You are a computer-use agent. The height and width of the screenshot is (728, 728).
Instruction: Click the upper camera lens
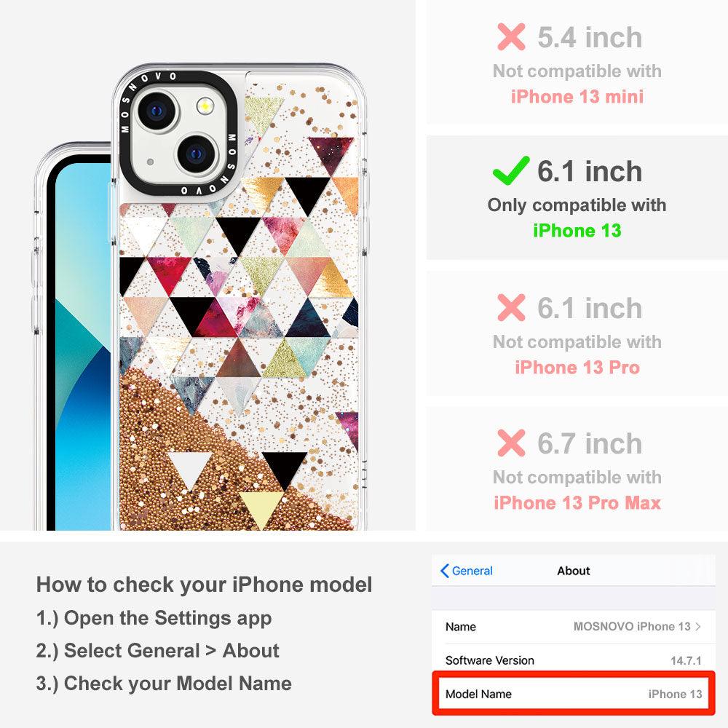(x=157, y=111)
